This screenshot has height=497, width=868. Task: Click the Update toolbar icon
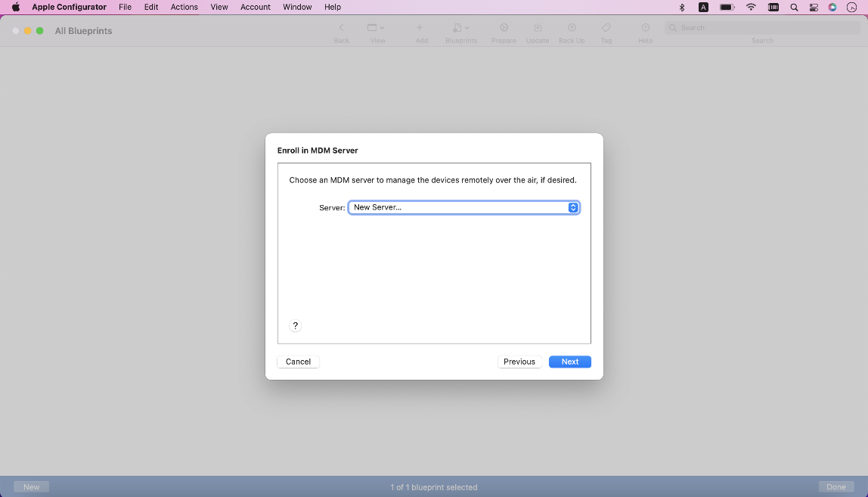tap(538, 28)
